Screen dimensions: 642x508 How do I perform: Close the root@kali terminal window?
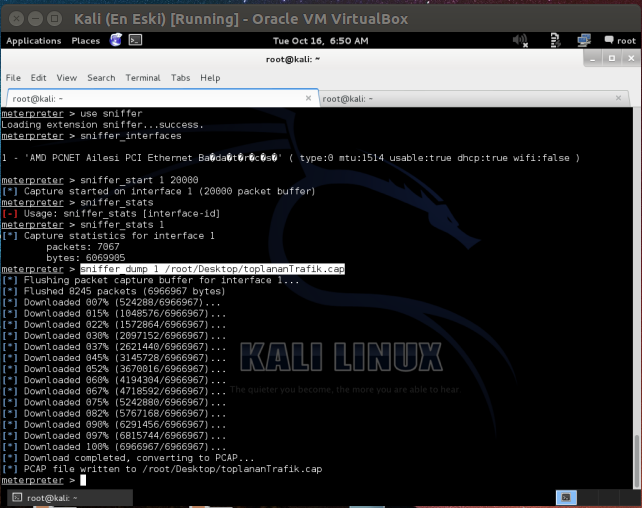(631, 59)
